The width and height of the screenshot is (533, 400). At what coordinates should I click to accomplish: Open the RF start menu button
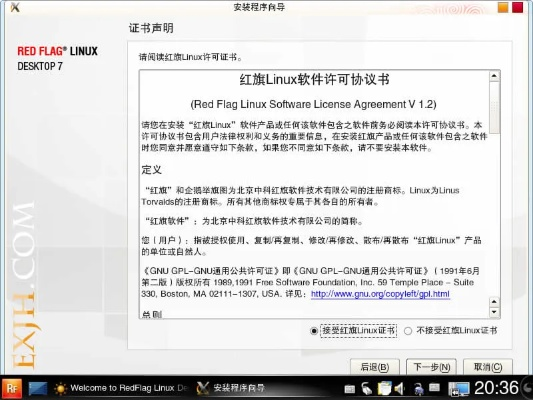click(x=12, y=388)
